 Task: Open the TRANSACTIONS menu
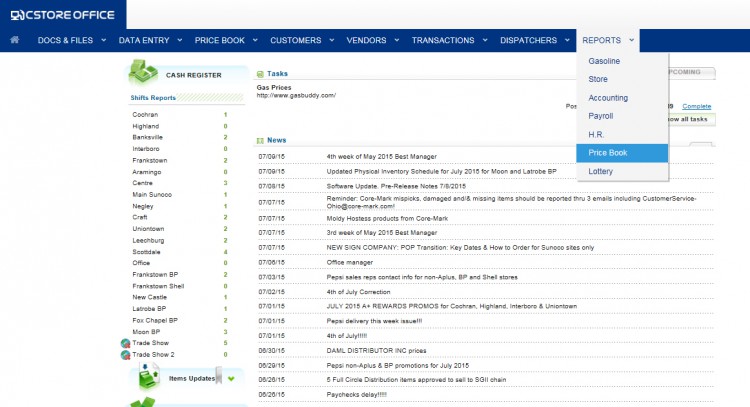pos(443,40)
